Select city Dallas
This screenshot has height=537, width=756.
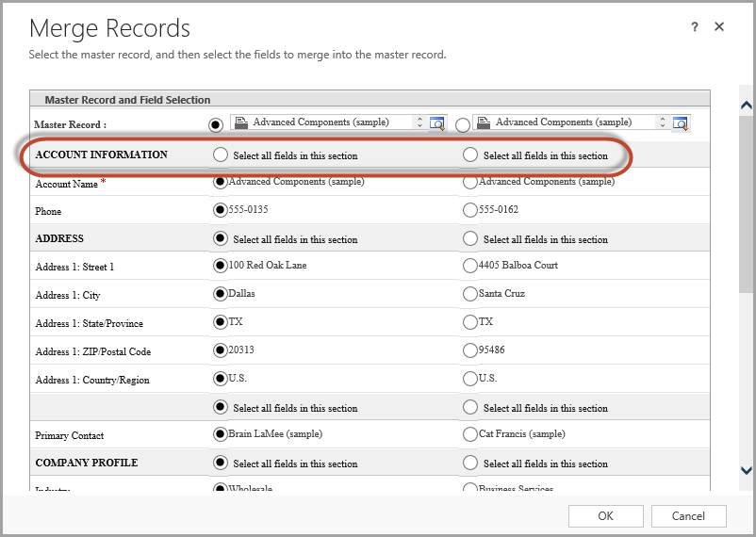[x=221, y=294]
